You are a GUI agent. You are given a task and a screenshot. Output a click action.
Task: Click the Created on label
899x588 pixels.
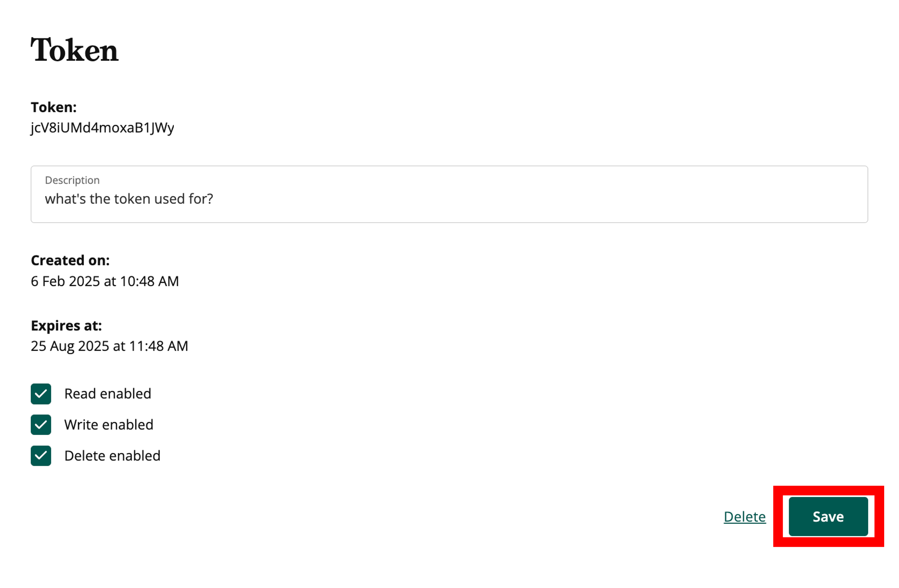(x=70, y=260)
